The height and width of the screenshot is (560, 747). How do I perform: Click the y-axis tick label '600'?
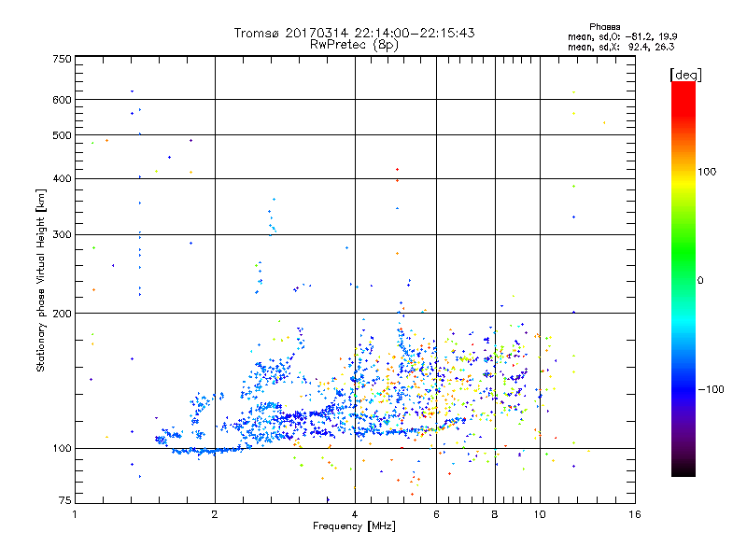click(62, 100)
